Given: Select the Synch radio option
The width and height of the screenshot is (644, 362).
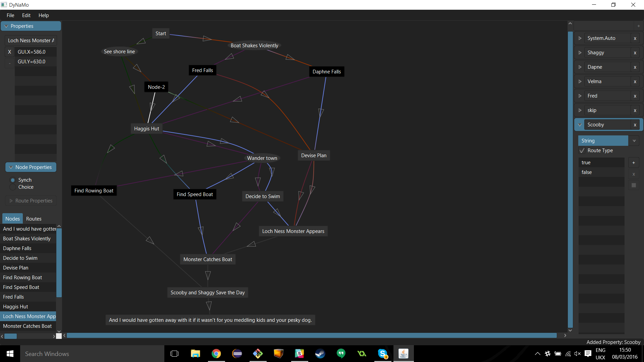Looking at the screenshot, I should (x=13, y=180).
